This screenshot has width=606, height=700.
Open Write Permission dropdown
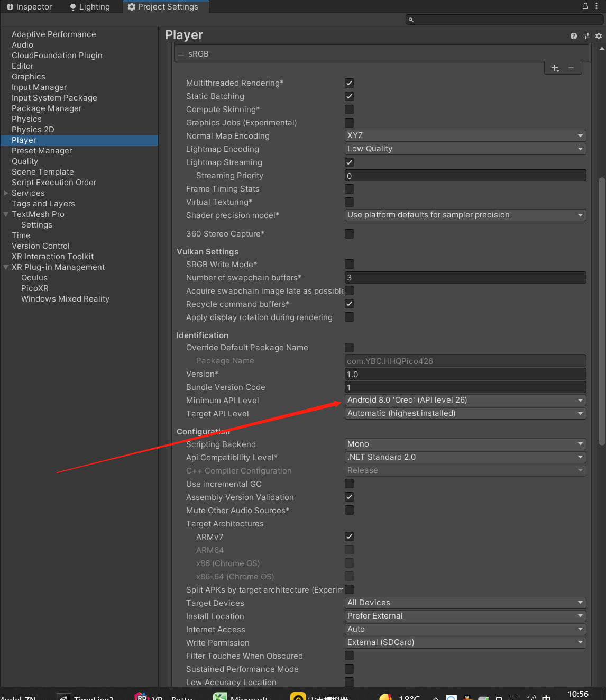465,642
